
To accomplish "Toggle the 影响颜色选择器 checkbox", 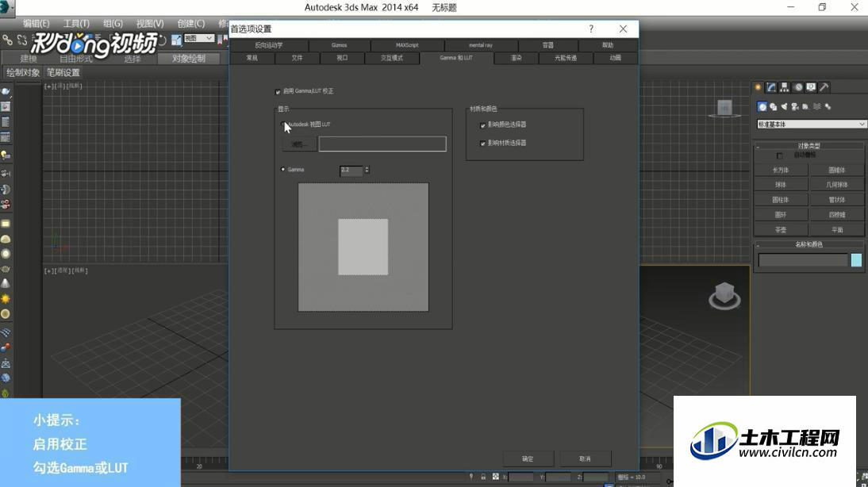I will pyautogui.click(x=482, y=125).
